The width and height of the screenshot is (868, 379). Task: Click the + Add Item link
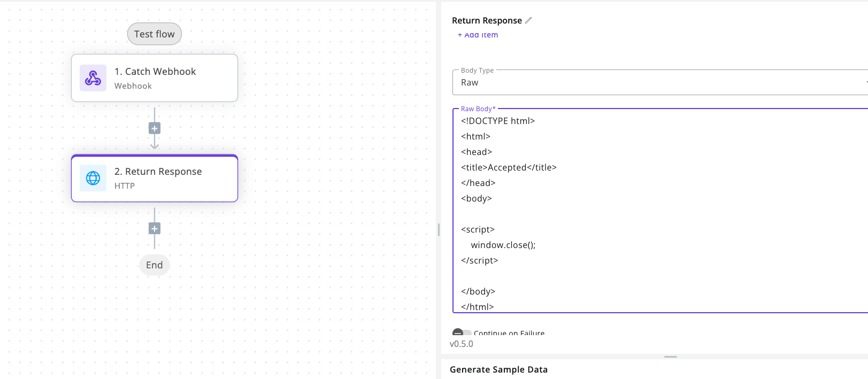tap(478, 35)
